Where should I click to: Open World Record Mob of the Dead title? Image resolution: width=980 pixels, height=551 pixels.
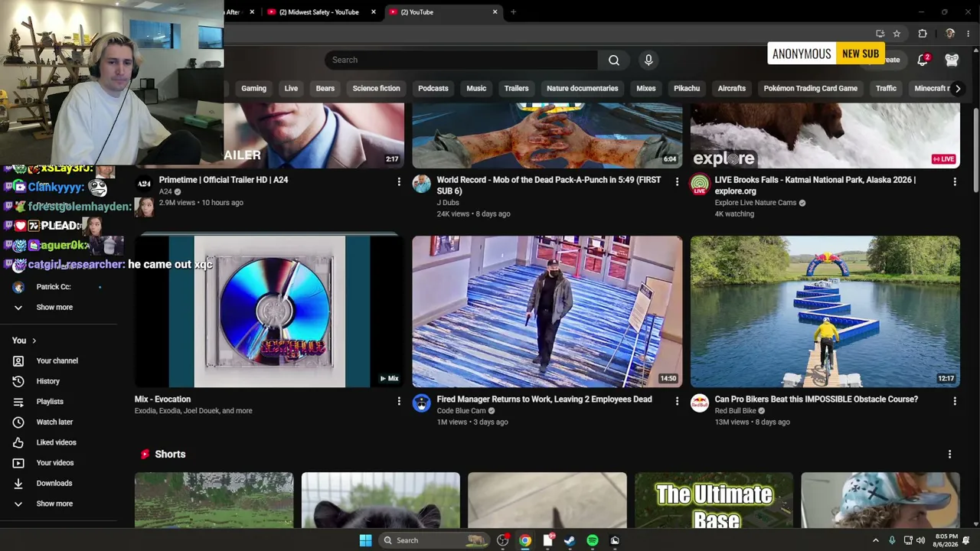click(549, 185)
